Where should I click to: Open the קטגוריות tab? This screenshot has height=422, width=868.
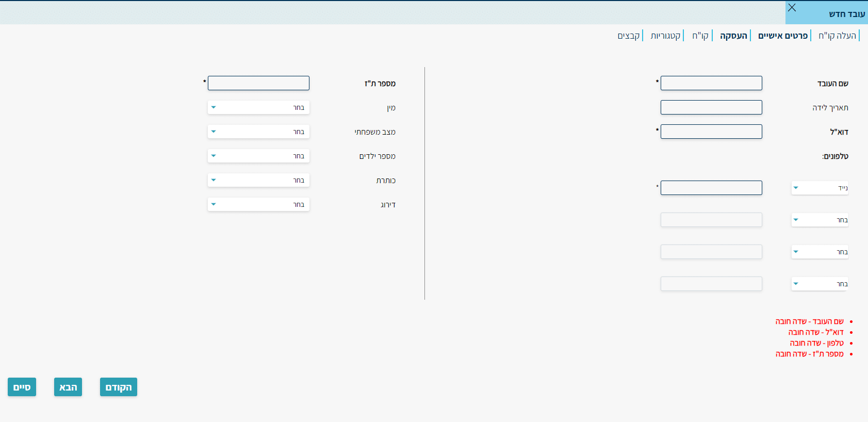tap(665, 36)
